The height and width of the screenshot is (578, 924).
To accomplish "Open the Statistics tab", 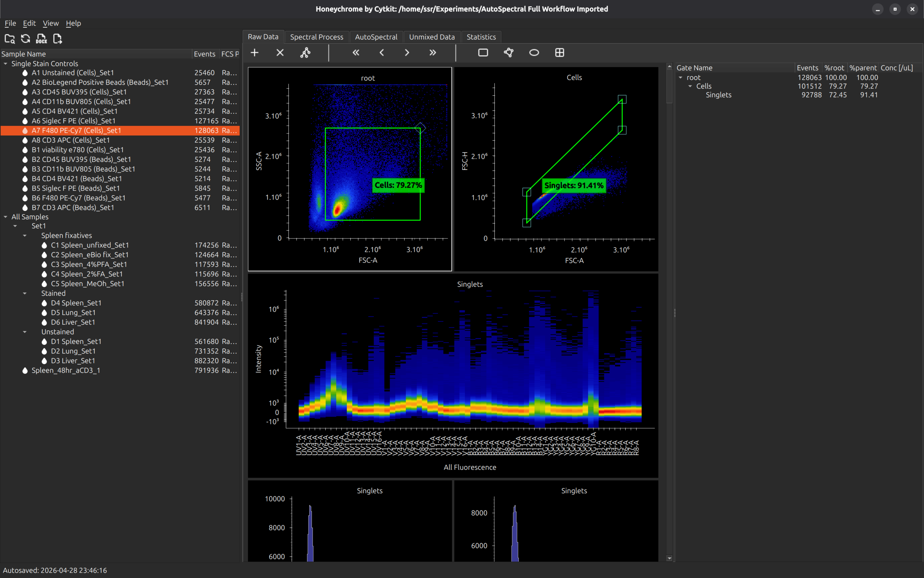I will click(481, 37).
